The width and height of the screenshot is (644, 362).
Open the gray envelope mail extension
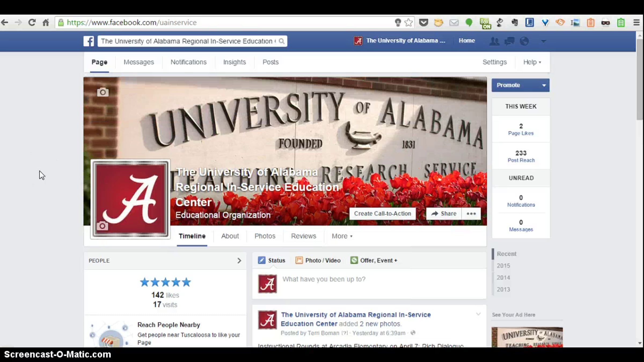(454, 23)
